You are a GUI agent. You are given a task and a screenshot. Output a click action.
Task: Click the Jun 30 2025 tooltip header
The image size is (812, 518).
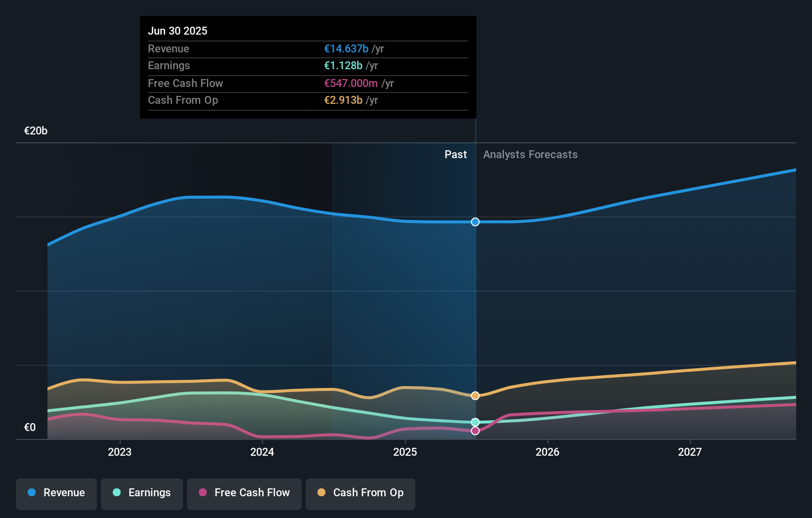(x=177, y=31)
